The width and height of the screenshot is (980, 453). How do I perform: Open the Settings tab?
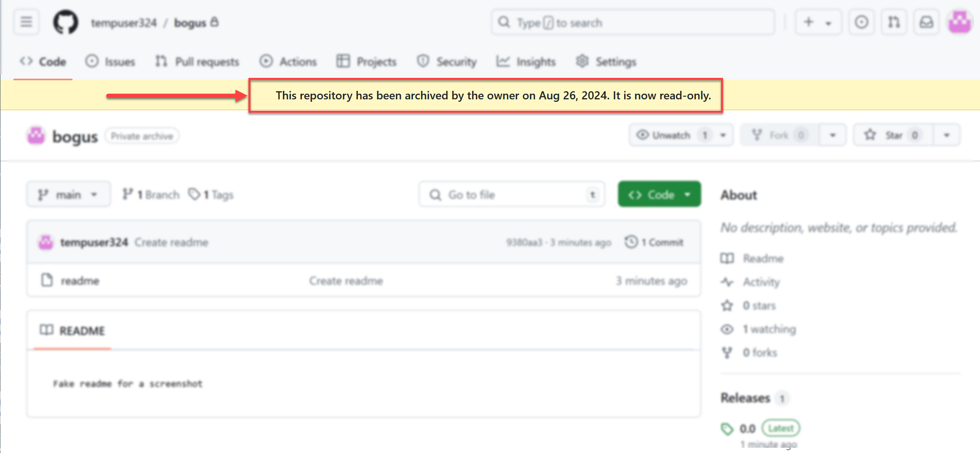pyautogui.click(x=606, y=62)
